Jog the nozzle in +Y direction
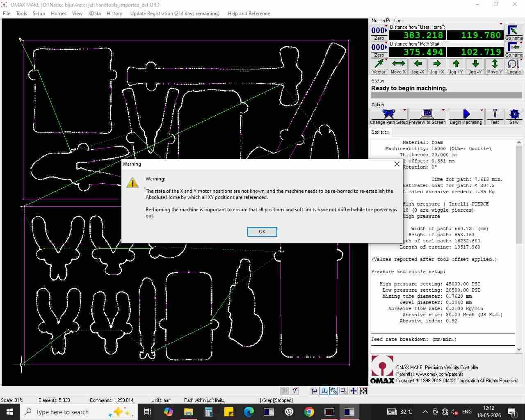Image resolution: width=525 pixels, height=420 pixels. tap(456, 66)
